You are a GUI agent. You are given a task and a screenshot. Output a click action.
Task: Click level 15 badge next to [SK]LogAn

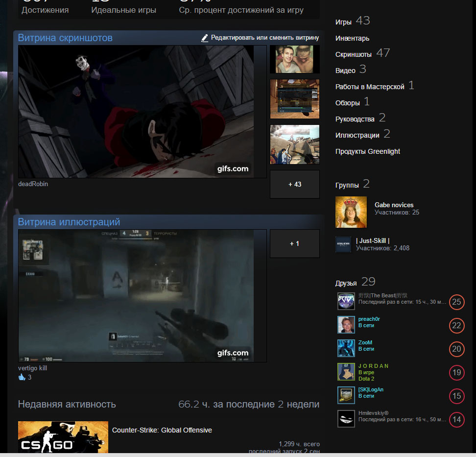(x=456, y=396)
